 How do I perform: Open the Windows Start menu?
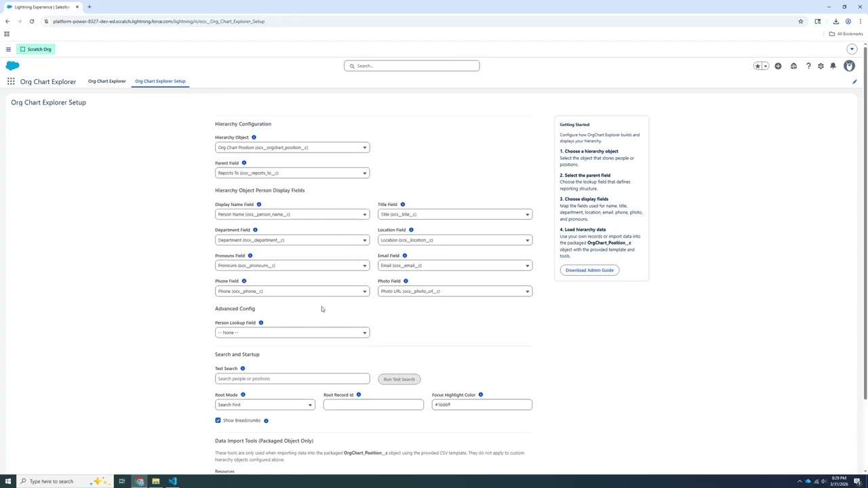click(7, 481)
